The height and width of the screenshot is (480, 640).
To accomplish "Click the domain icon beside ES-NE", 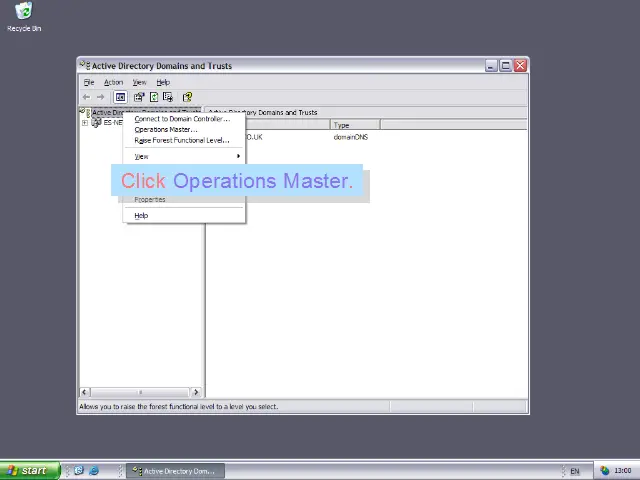I will (x=96, y=122).
